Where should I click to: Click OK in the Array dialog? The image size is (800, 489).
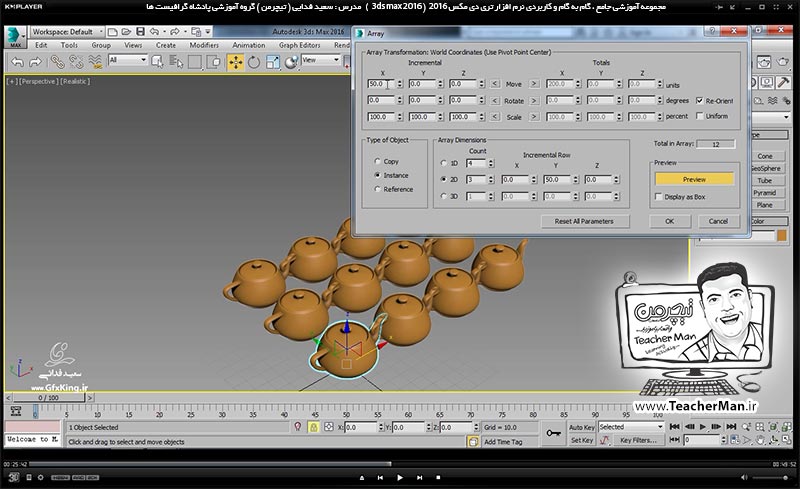669,221
